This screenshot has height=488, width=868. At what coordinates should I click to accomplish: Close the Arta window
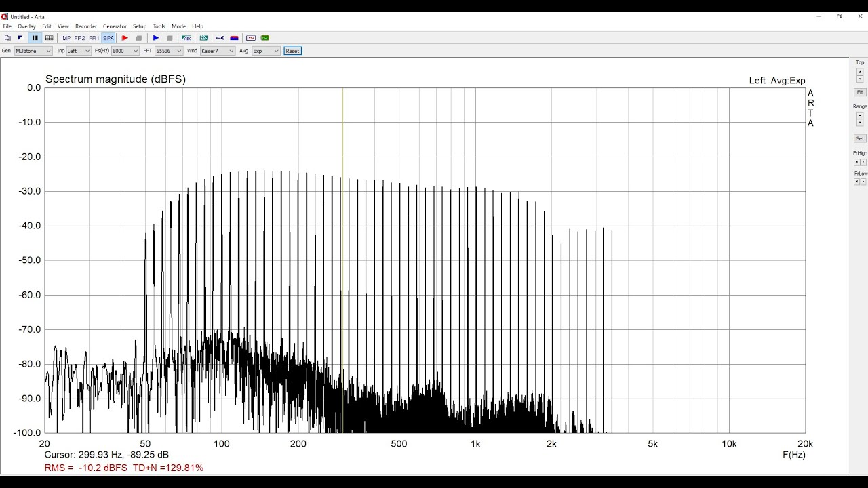tap(859, 16)
